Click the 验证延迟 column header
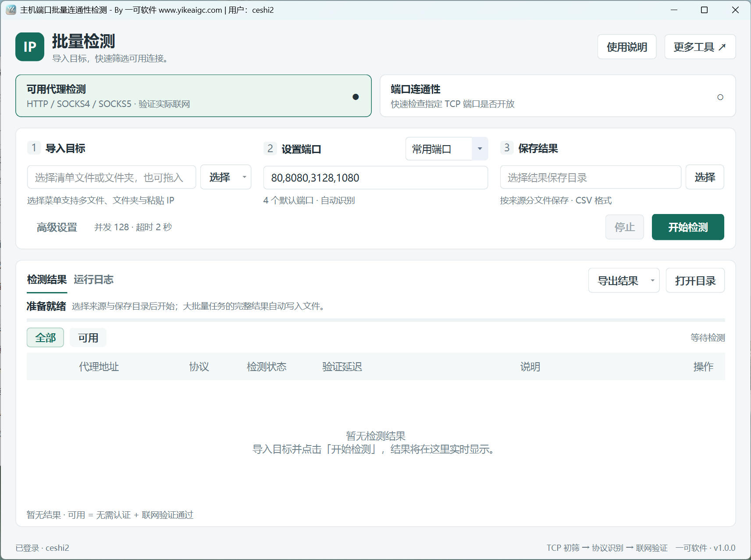 pyautogui.click(x=342, y=367)
